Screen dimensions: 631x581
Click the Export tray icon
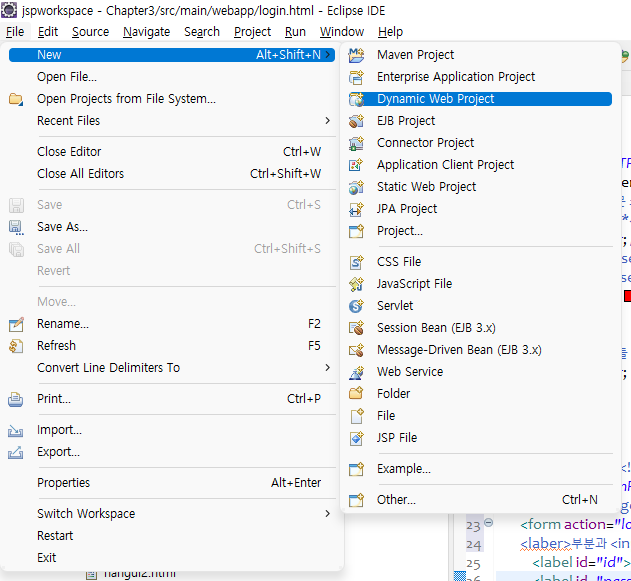tap(15, 453)
